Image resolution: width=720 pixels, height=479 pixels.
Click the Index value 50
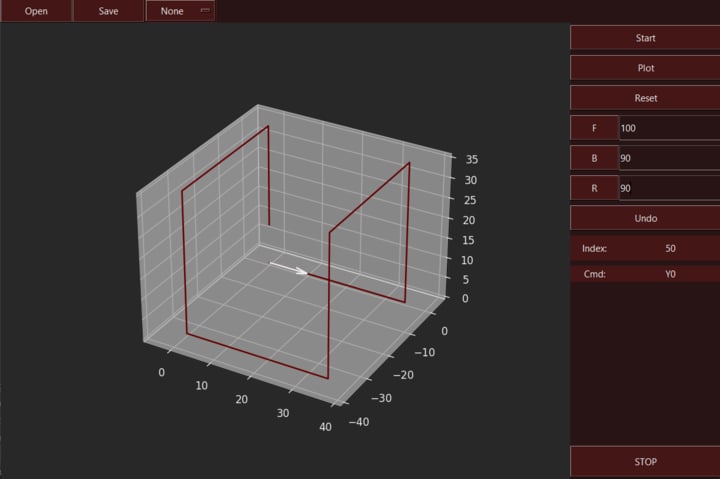click(x=669, y=248)
